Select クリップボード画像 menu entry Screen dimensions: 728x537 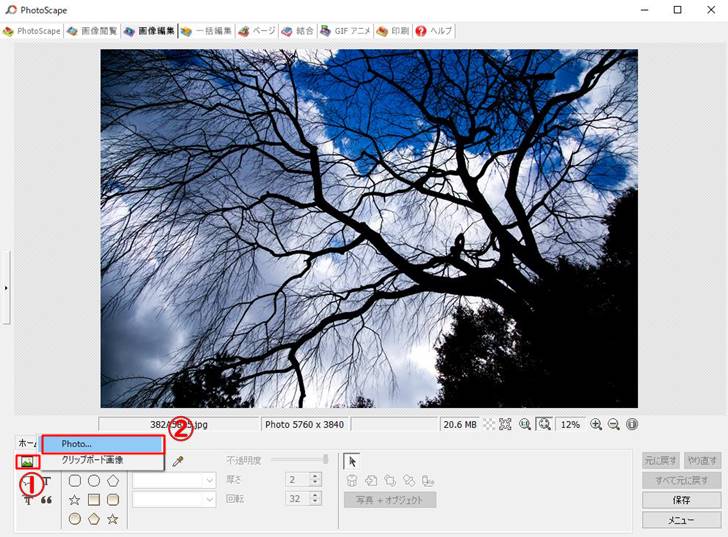101,460
